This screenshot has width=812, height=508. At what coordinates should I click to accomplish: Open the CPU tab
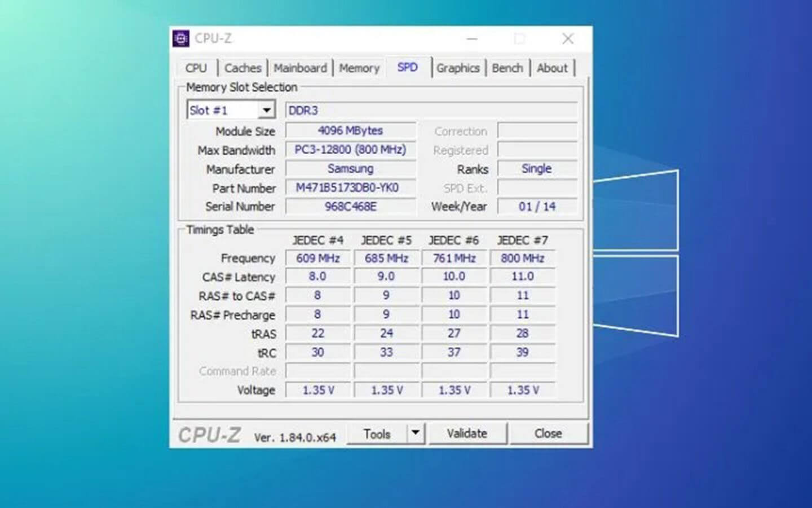(196, 68)
